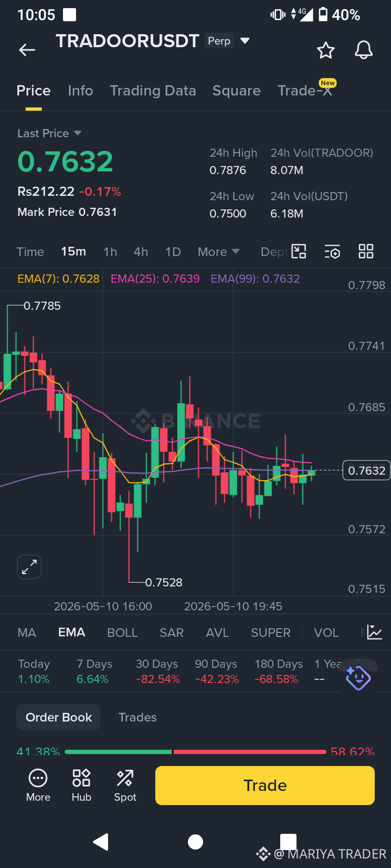This screenshot has height=868, width=391.
Task: Open the TRADOORUSDT pair selector dropdown
Action: (245, 41)
